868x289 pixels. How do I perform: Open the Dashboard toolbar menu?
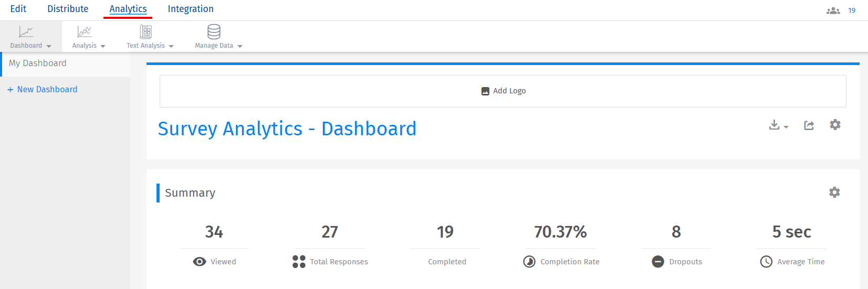click(x=30, y=37)
